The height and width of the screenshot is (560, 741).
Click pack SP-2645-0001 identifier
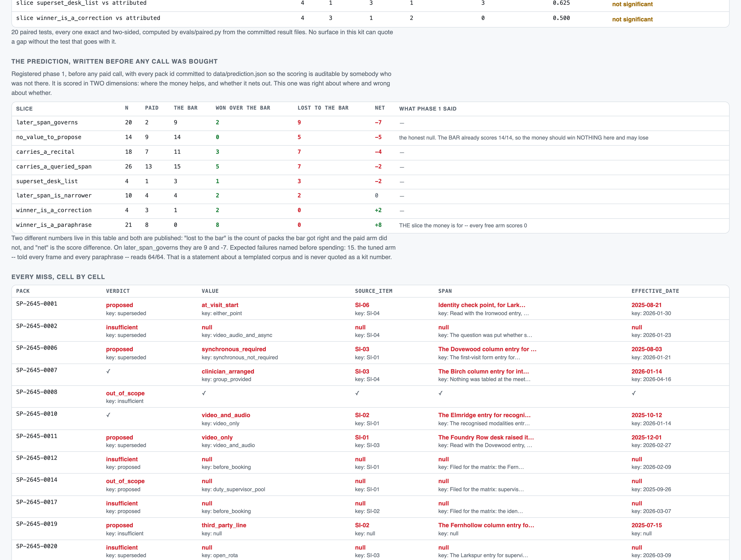click(x=37, y=303)
